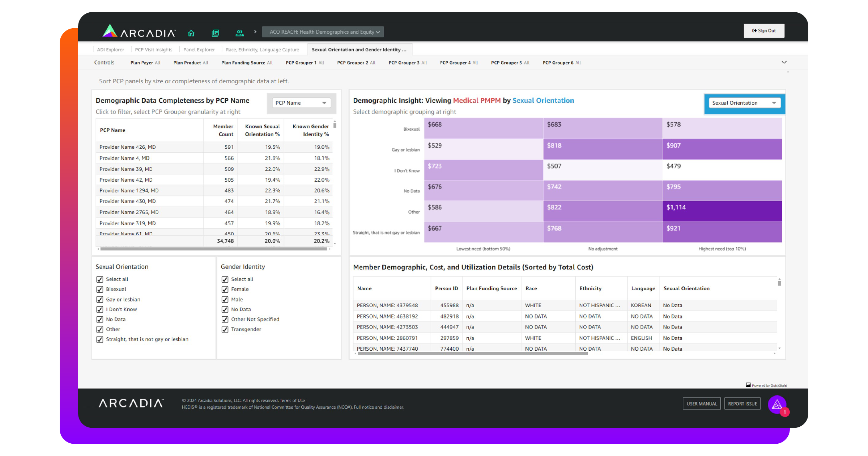Click the Powered by QuickSight icon
The height and width of the screenshot is (456, 868).
(x=748, y=385)
